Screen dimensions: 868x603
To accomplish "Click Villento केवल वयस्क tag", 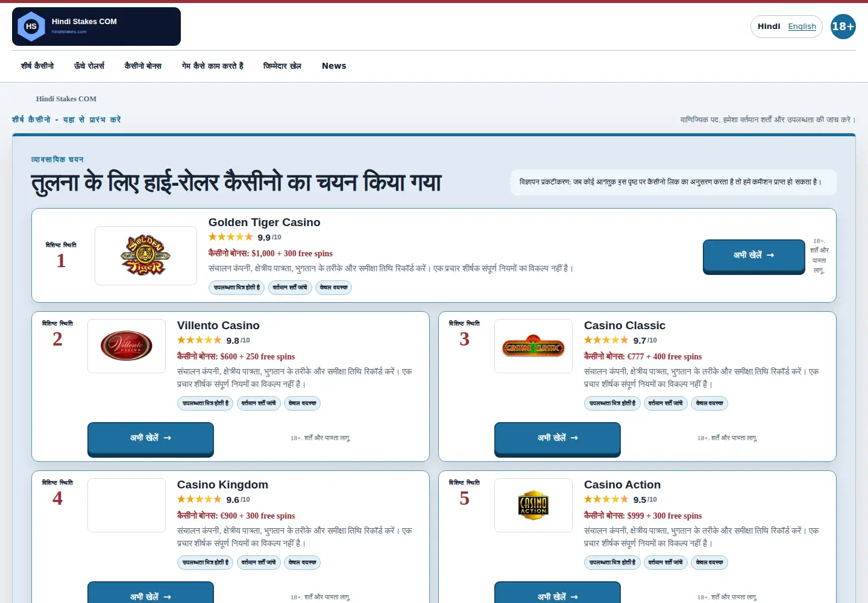I will pyautogui.click(x=302, y=403).
